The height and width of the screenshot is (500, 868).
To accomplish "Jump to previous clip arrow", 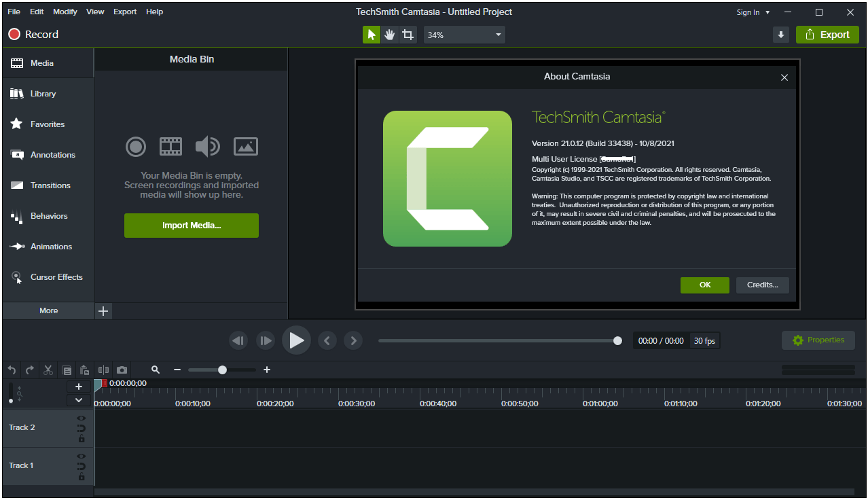I will coord(327,340).
